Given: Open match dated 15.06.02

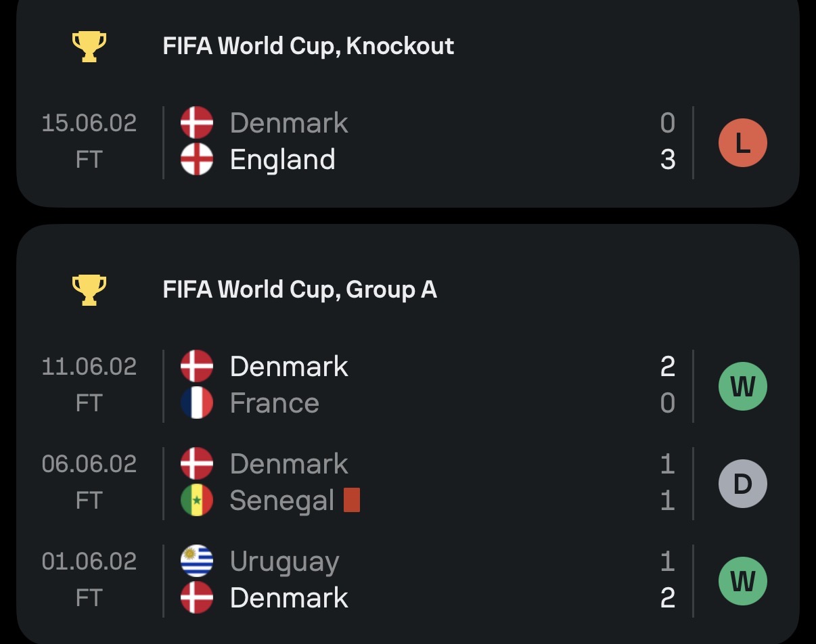Looking at the screenshot, I should (x=89, y=123).
